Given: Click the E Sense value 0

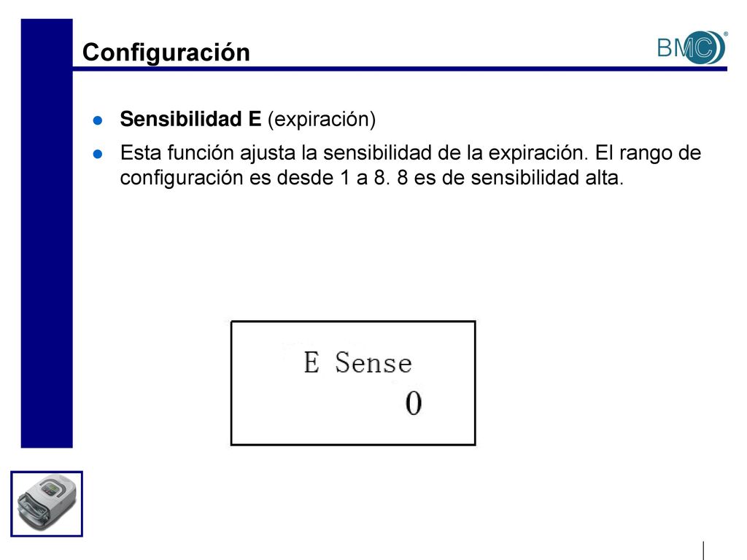Looking at the screenshot, I should point(414,403).
